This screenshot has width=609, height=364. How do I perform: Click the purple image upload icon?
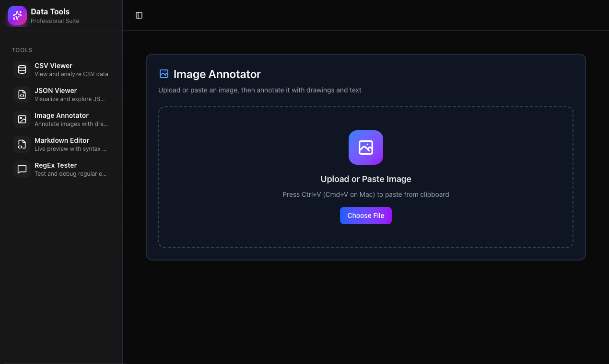365,148
